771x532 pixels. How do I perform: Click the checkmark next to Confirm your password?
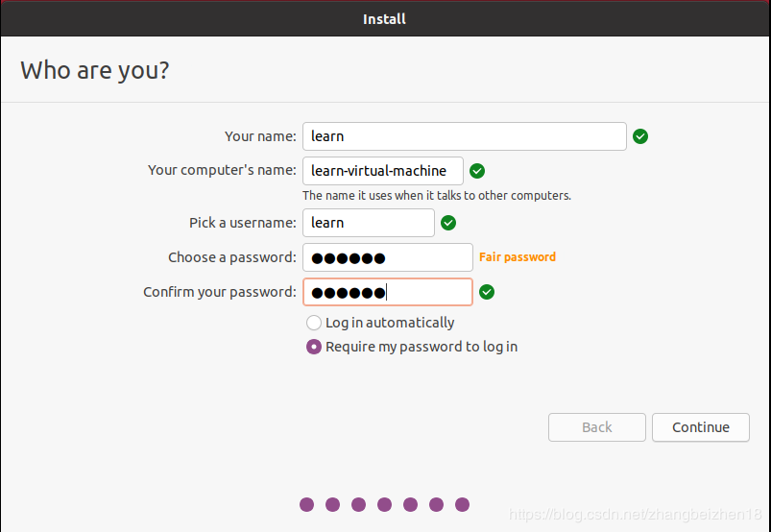tap(487, 292)
